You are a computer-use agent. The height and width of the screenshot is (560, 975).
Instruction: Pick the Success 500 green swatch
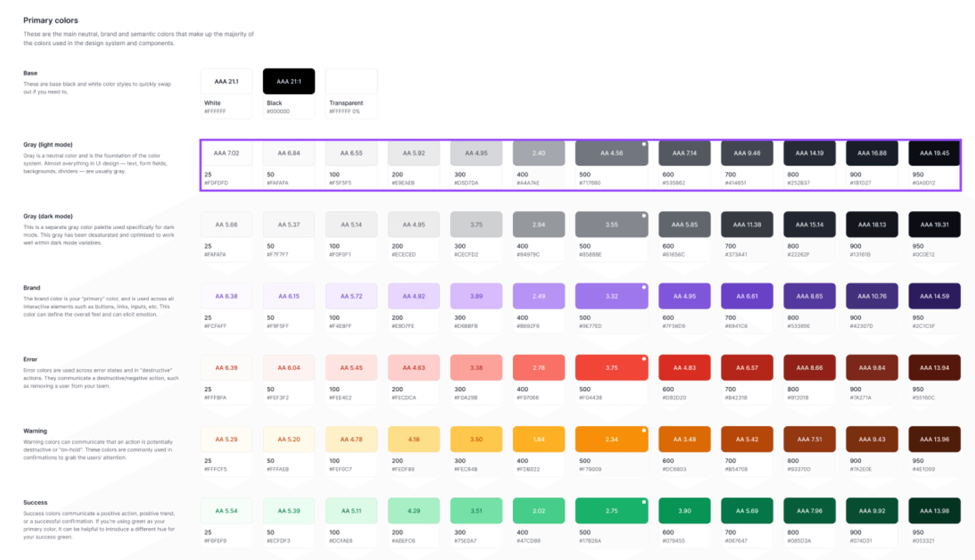pyautogui.click(x=611, y=511)
